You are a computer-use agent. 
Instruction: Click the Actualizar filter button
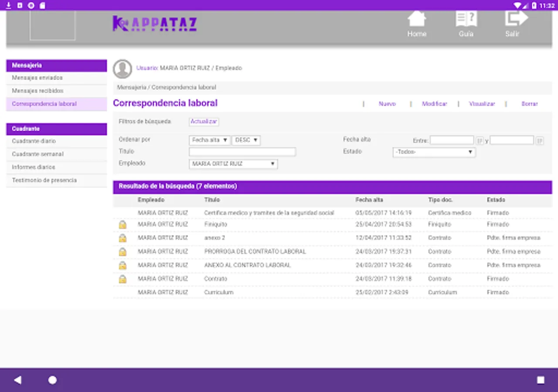[x=204, y=122]
